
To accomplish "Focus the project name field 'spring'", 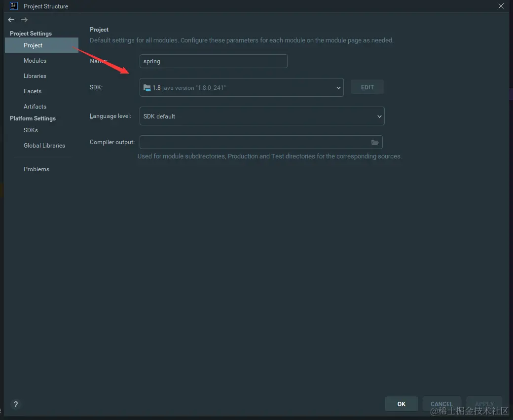I will point(213,61).
